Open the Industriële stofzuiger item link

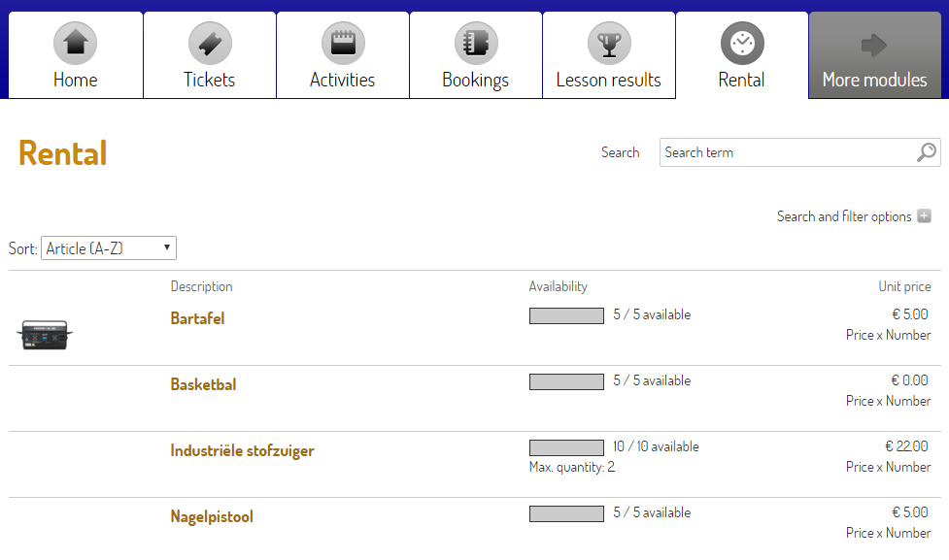point(242,450)
